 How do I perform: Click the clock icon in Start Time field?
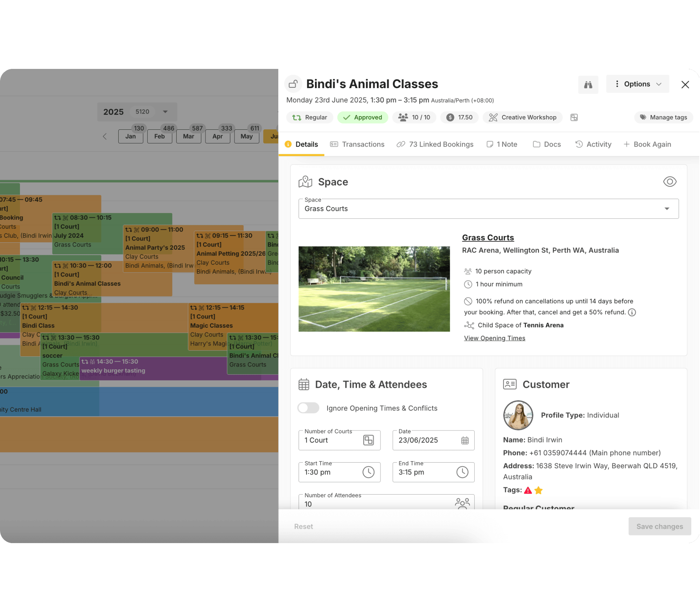click(368, 472)
